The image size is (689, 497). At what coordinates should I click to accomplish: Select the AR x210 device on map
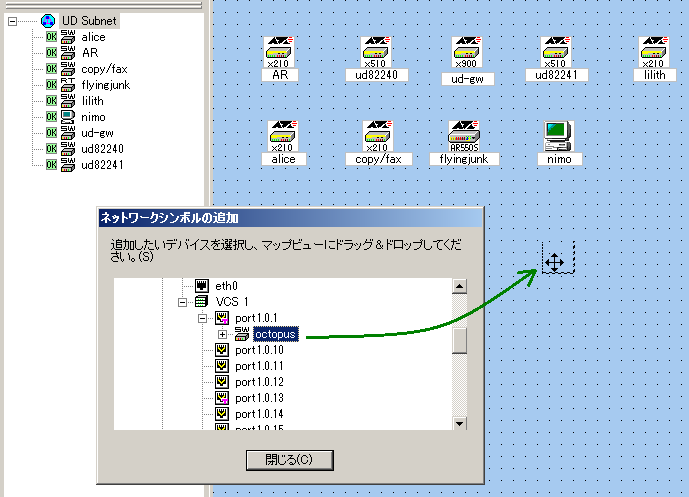[x=279, y=52]
